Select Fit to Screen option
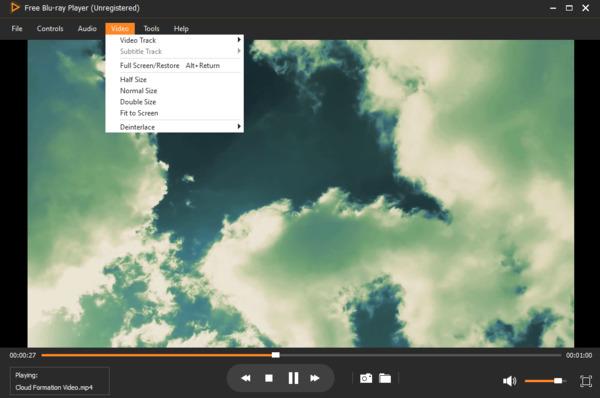This screenshot has width=600, height=398. [174, 113]
